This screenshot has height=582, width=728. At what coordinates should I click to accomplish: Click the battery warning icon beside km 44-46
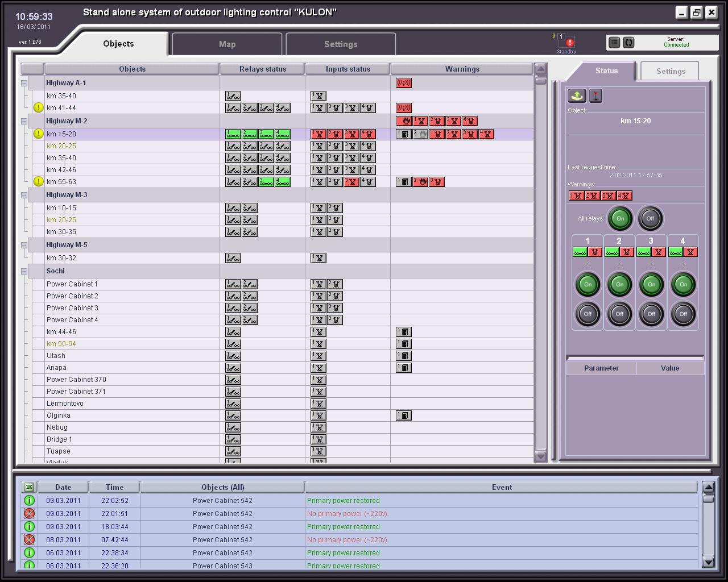(404, 331)
